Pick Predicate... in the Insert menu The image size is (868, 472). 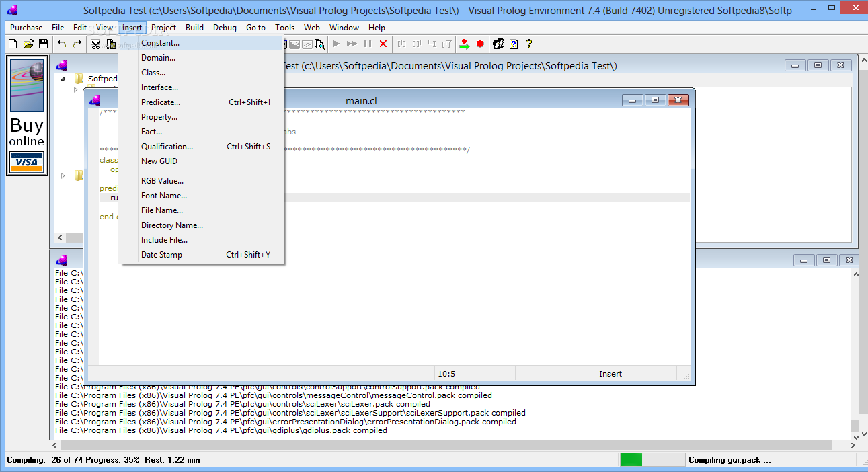point(201,102)
